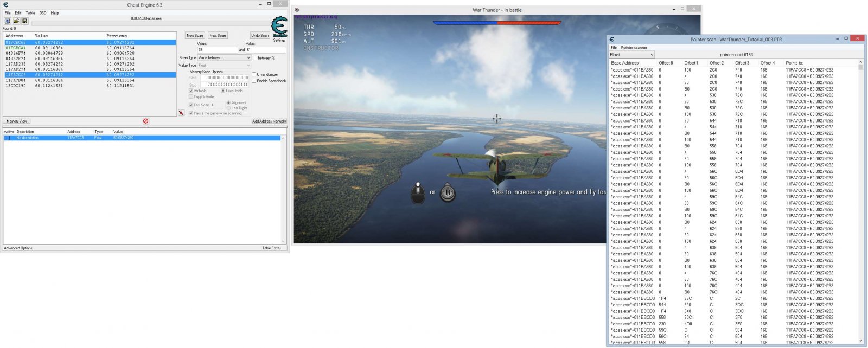Select found address 01FCBCA4 row
The width and height of the screenshot is (868, 348).
coord(90,48)
